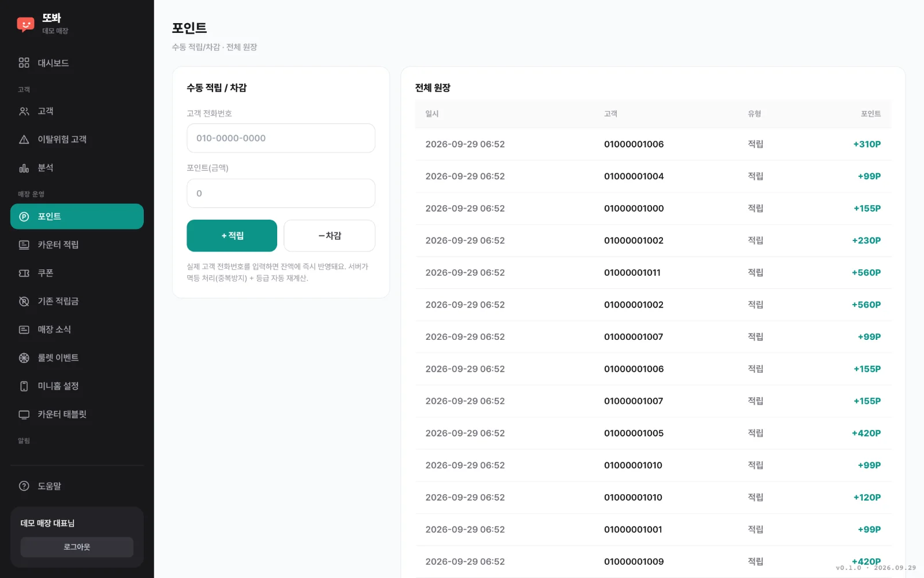Click the 일시 column header
The height and width of the screenshot is (578, 924).
432,114
